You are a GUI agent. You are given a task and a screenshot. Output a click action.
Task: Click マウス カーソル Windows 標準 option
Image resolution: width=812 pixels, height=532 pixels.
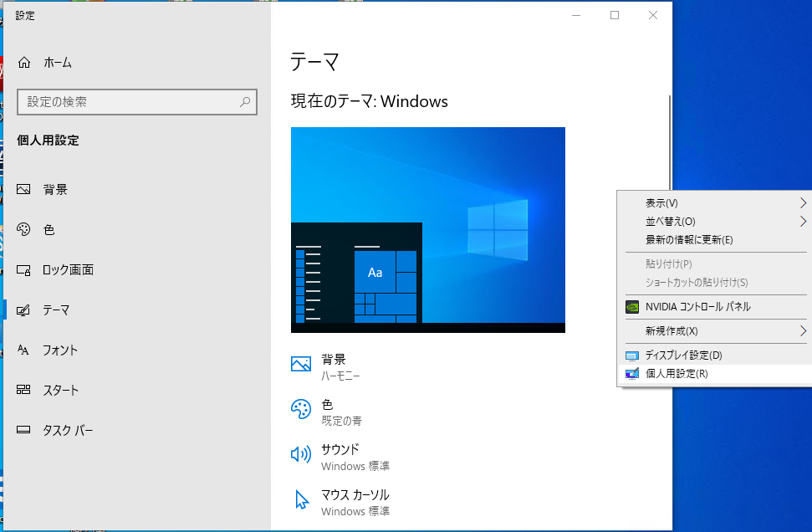[x=342, y=502]
